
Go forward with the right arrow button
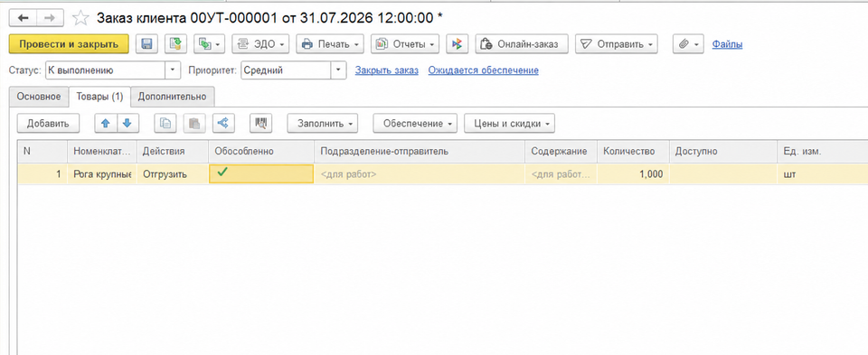point(51,18)
